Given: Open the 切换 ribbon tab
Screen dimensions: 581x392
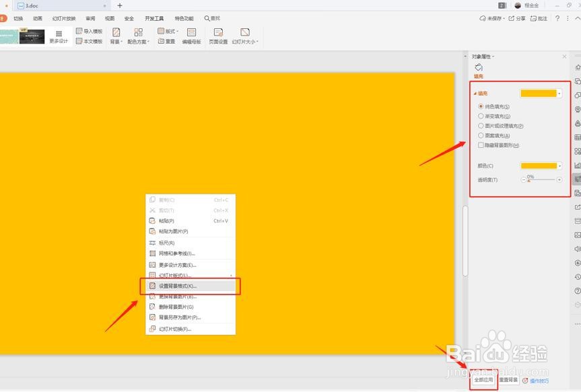Looking at the screenshot, I should pos(18,18).
